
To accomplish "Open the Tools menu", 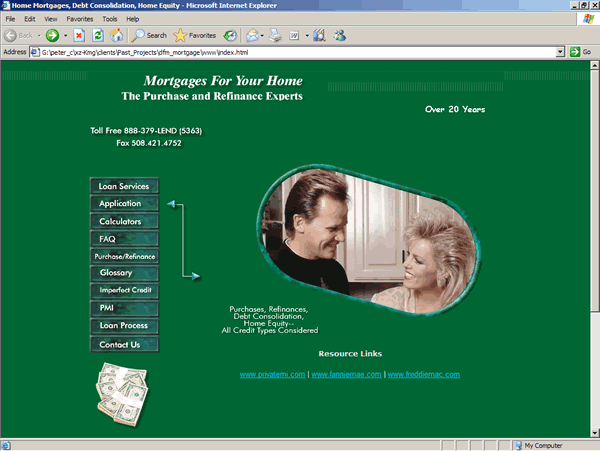I will point(109,19).
